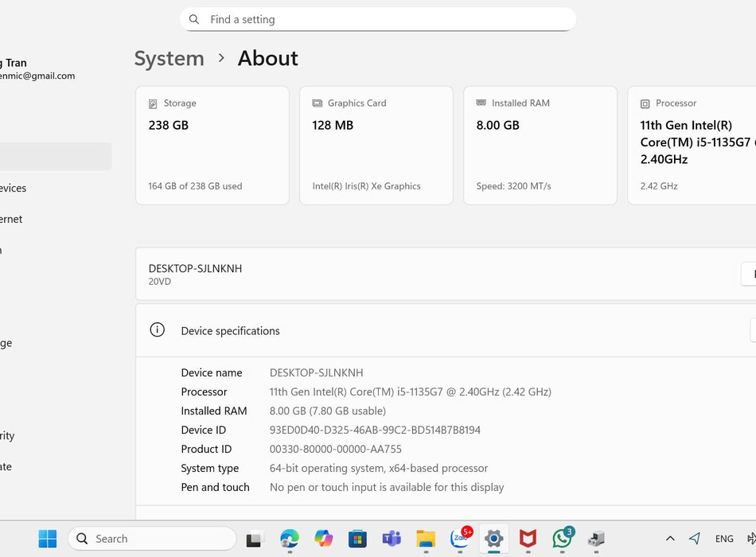The height and width of the screenshot is (557, 756).
Task: Open Microsoft Teams from the taskbar
Action: (392, 539)
